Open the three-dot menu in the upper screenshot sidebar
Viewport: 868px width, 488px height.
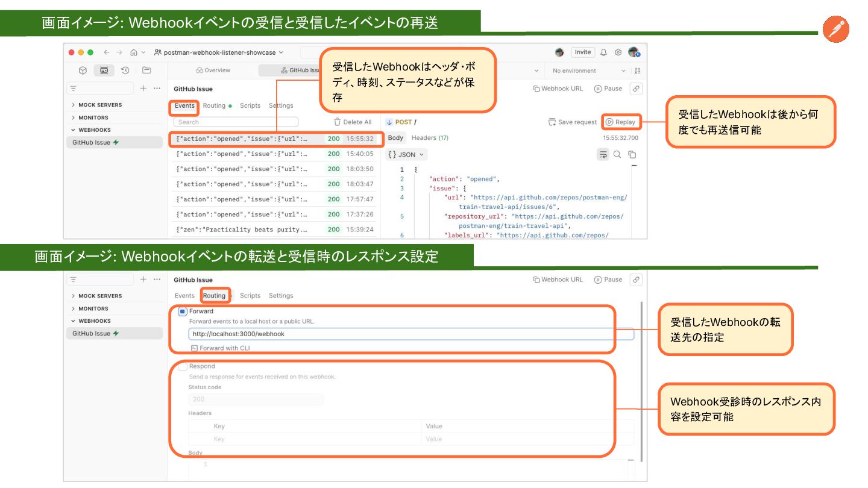point(157,89)
